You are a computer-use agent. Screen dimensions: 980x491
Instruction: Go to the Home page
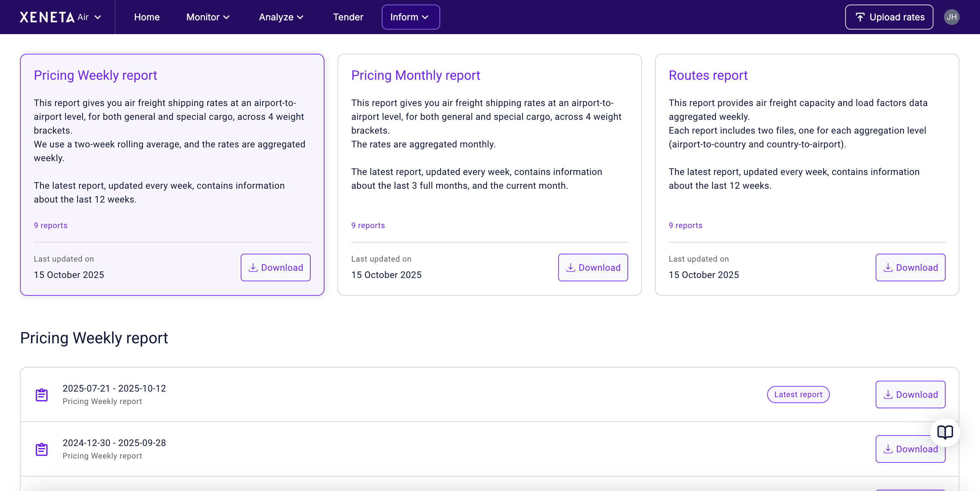(x=147, y=17)
